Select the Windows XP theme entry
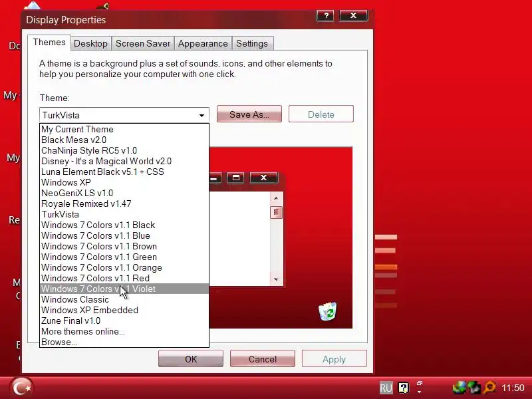This screenshot has width=532, height=399. [124, 182]
